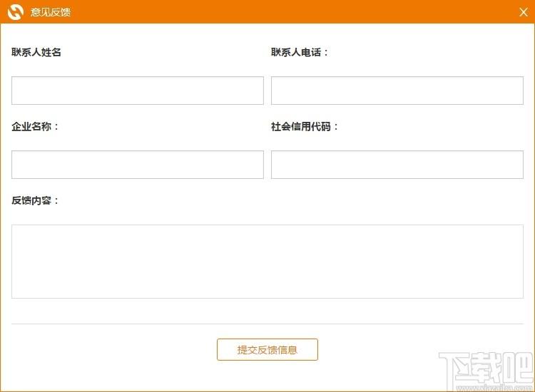Click the app logo icon in title bar

coord(16,12)
